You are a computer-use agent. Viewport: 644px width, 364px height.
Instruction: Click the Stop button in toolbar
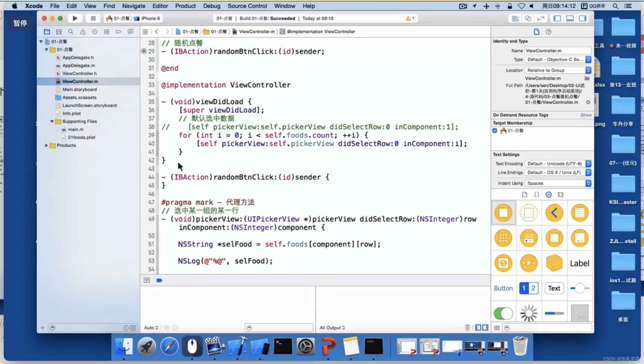92,18
